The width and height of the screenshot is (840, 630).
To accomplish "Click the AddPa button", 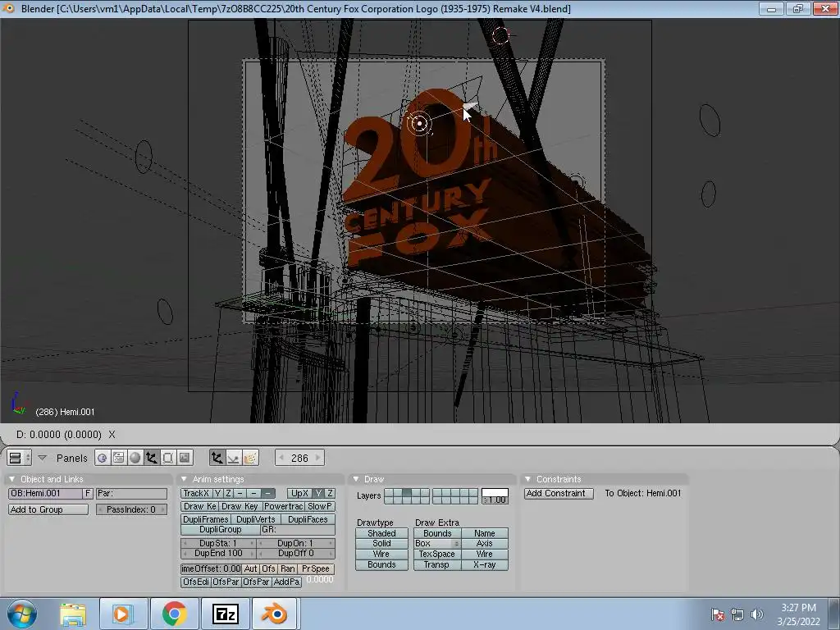I will (286, 582).
